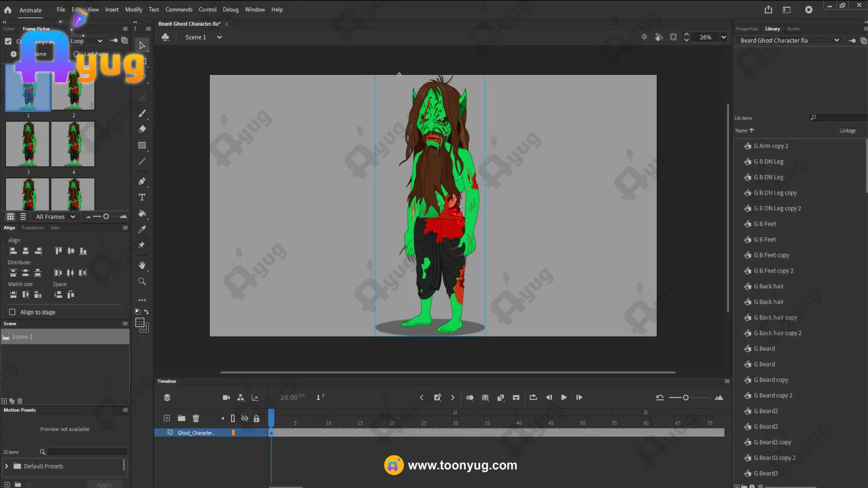Select the Rectangle tool

pyautogui.click(x=142, y=145)
